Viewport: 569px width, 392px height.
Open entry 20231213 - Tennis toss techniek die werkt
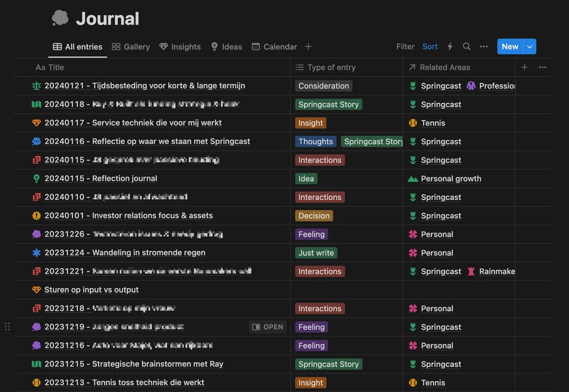124,382
